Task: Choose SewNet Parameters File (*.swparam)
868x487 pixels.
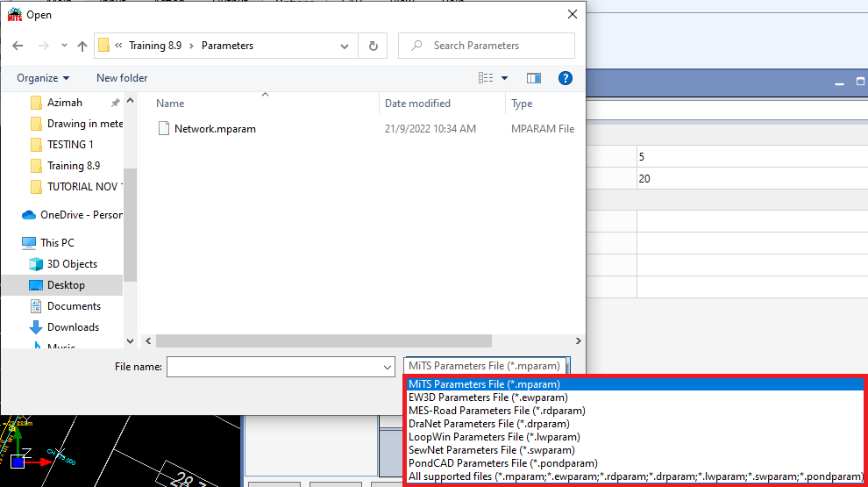Action: pos(635,450)
